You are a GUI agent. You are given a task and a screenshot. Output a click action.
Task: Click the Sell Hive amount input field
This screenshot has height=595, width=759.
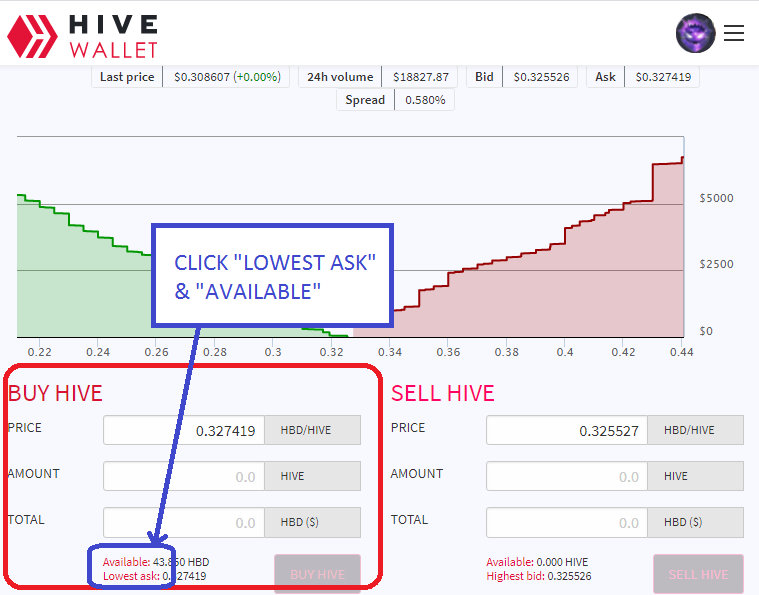[x=567, y=476]
